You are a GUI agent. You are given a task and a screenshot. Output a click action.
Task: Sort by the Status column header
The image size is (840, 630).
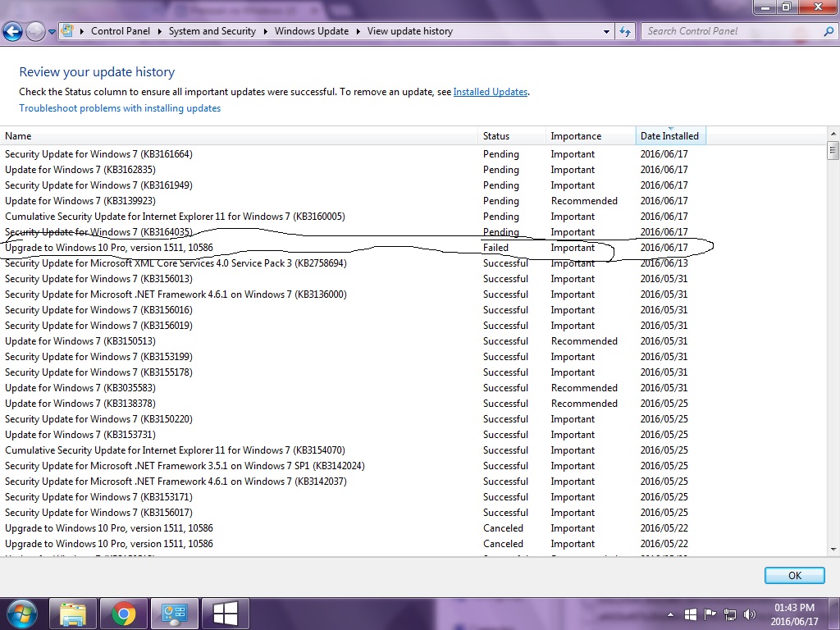click(x=512, y=136)
